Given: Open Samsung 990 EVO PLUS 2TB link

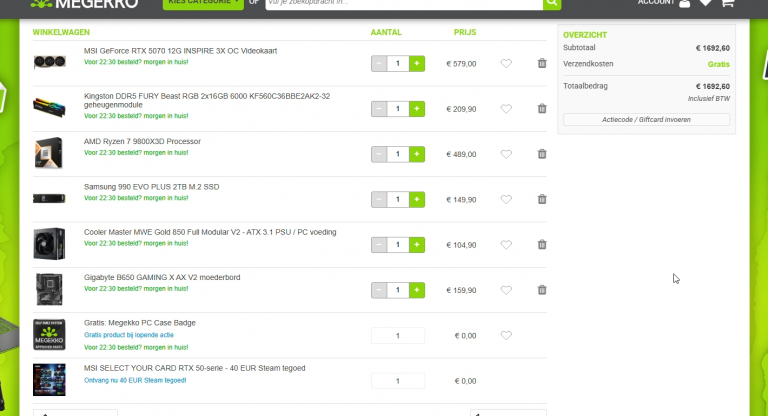Looking at the screenshot, I should click(x=151, y=187).
